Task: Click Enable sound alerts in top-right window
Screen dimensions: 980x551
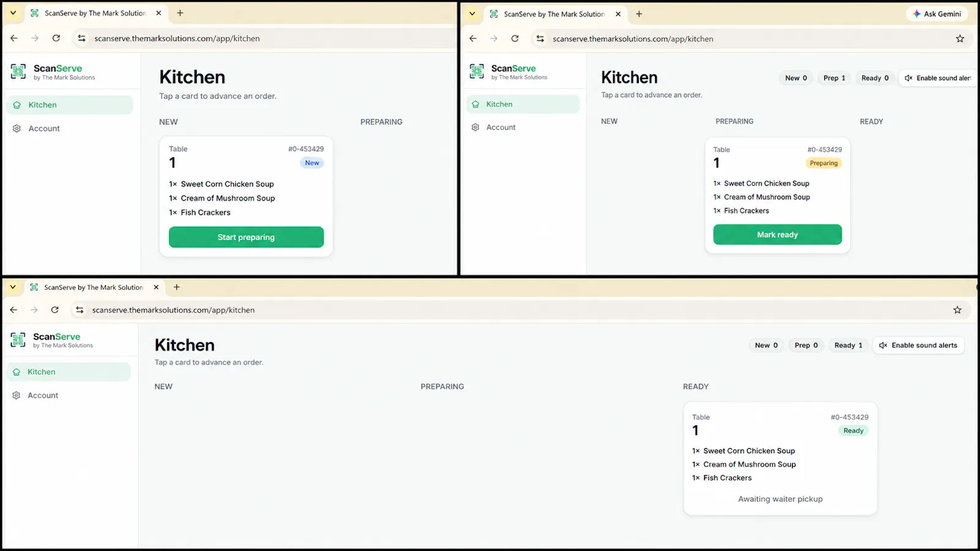Action: pyautogui.click(x=938, y=78)
